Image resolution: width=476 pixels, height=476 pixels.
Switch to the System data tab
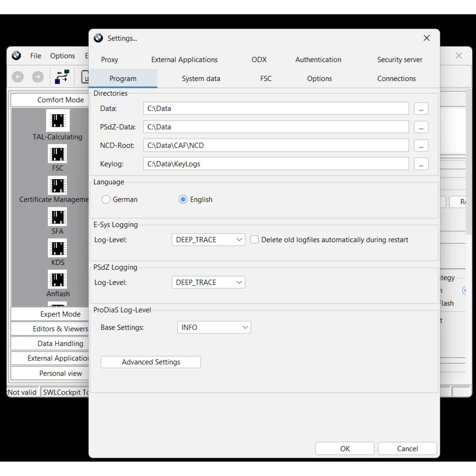(x=201, y=79)
